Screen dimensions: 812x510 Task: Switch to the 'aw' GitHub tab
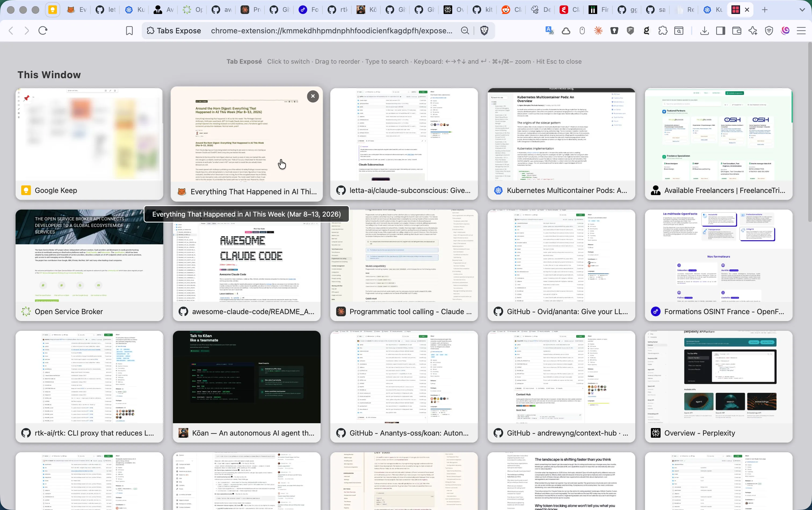222,10
